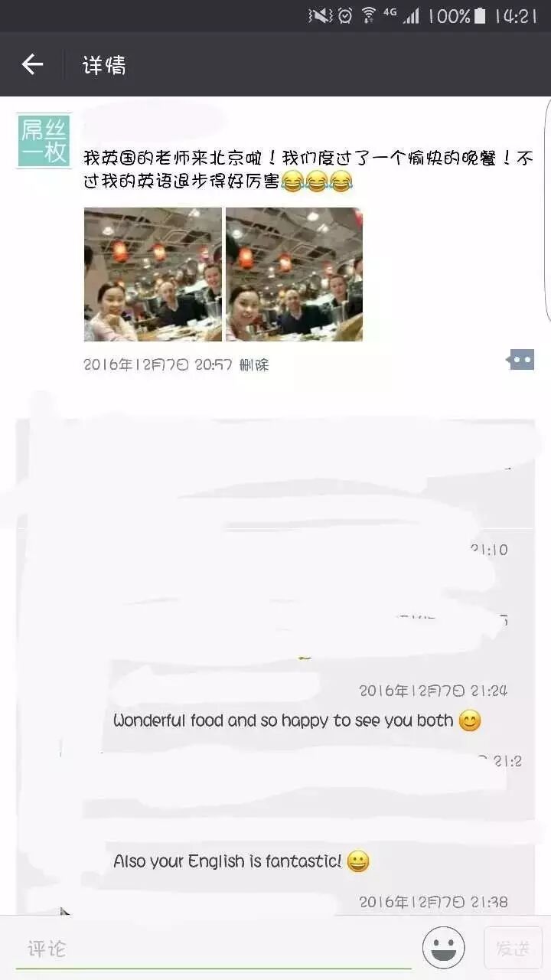Tap the 14:21 clock in status bar
This screenshot has width=551, height=980.
[516, 15]
